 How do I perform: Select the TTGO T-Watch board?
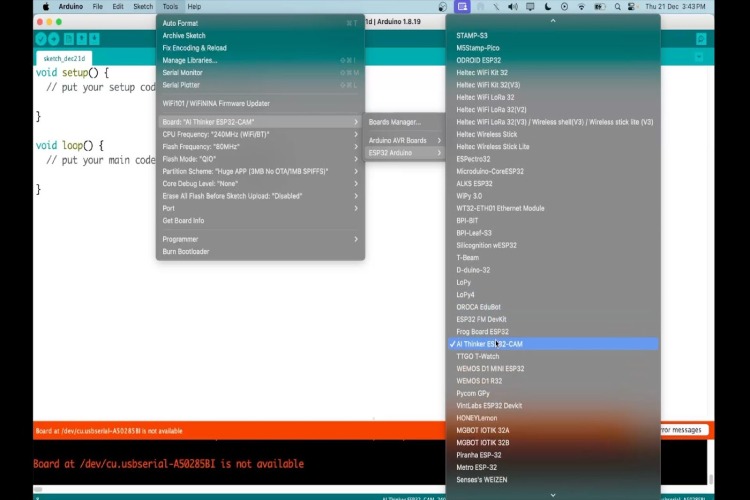(x=553, y=356)
